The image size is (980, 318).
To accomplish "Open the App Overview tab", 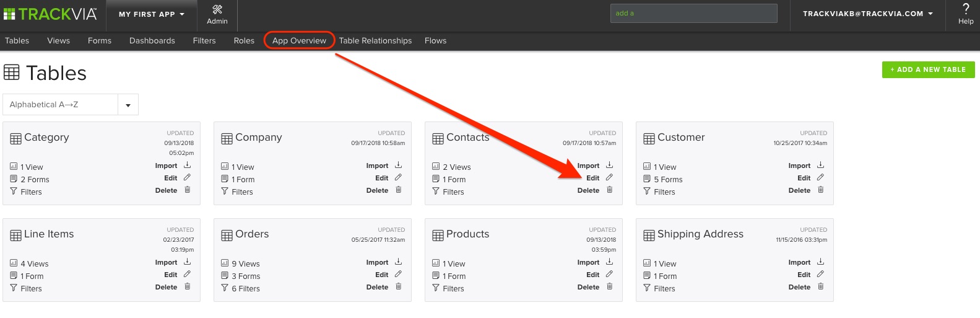I will click(299, 41).
